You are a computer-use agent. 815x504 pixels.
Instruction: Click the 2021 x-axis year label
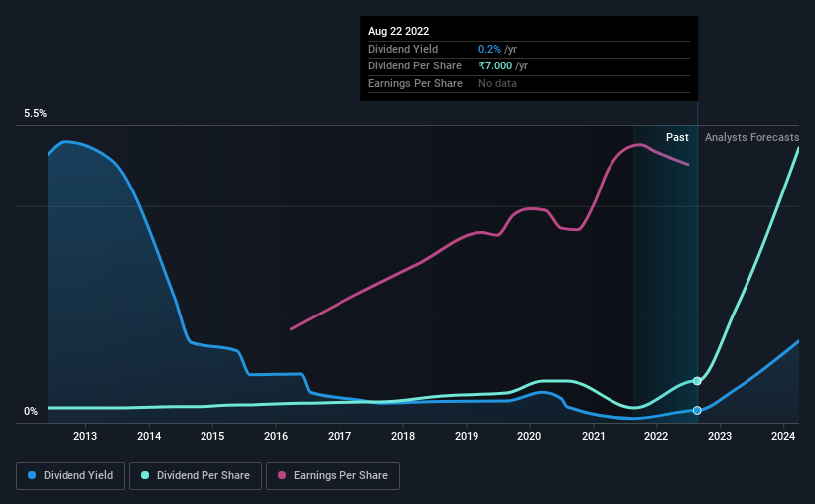coord(593,436)
